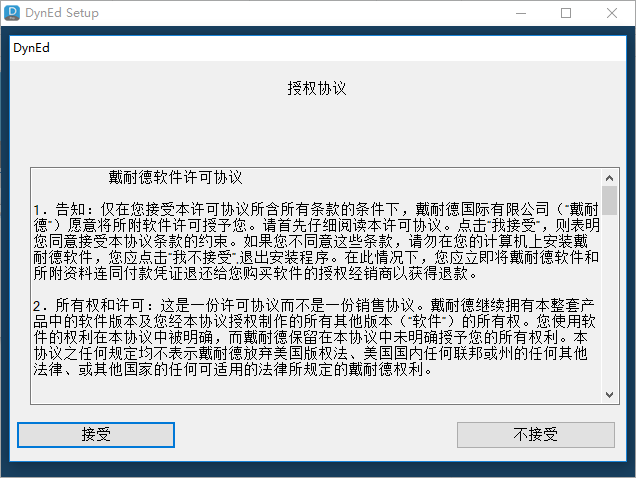This screenshot has height=478, width=636.
Task: Click paragraph 1 starting with 告知
Action: coord(316,241)
